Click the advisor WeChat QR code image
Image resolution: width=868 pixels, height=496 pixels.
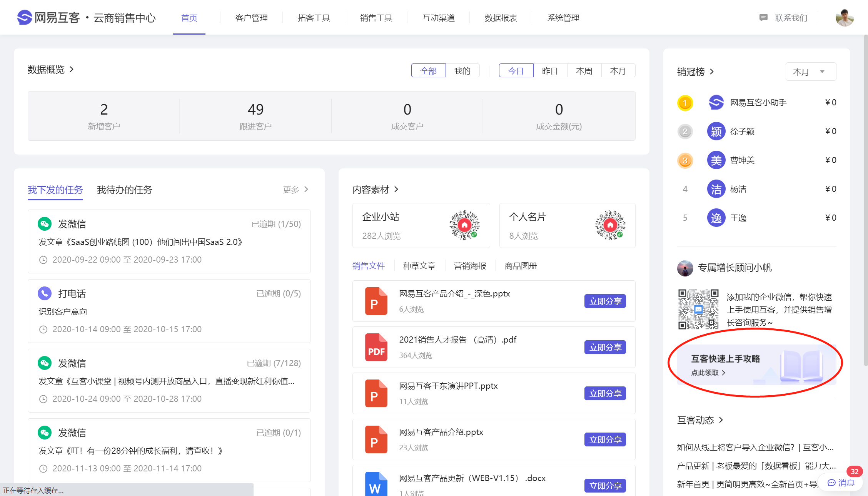pos(698,309)
